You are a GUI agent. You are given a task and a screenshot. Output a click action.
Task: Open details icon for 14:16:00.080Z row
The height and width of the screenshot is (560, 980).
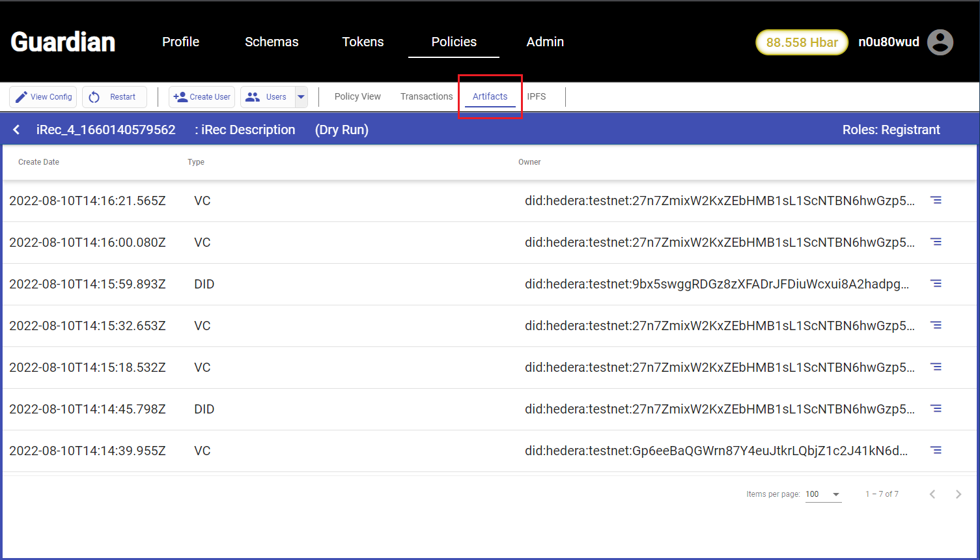click(936, 242)
